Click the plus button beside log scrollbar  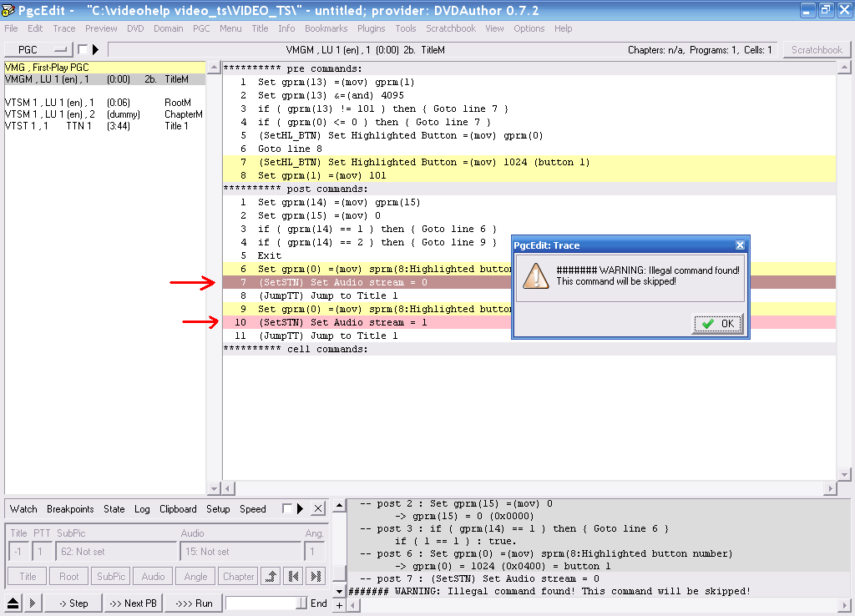[339, 604]
